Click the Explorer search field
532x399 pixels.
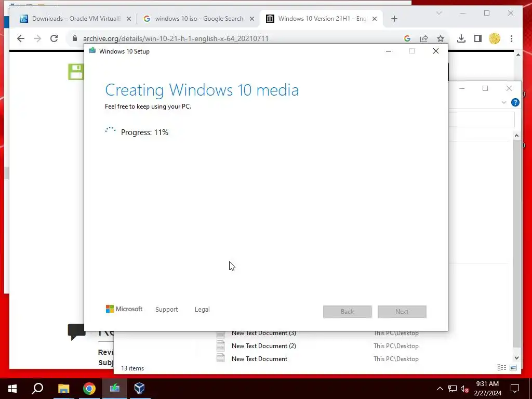(482, 119)
